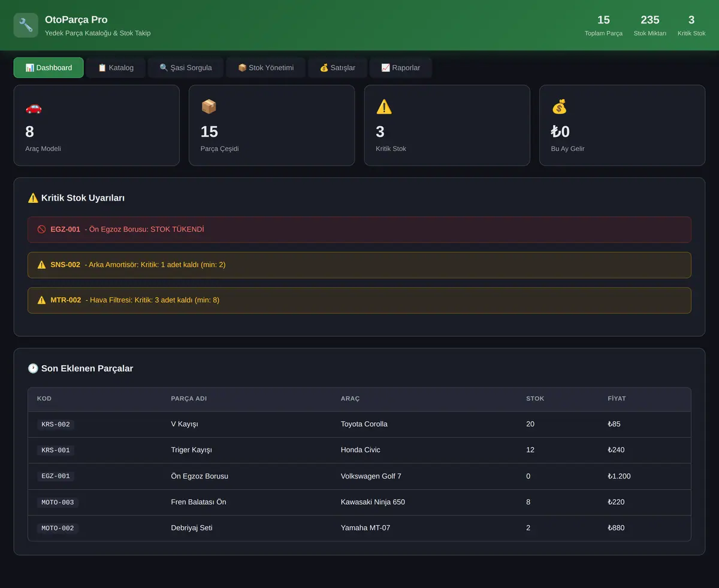Click the warning icon in MTR-002 alert
Viewport: 719px width, 588px height.
(x=41, y=300)
